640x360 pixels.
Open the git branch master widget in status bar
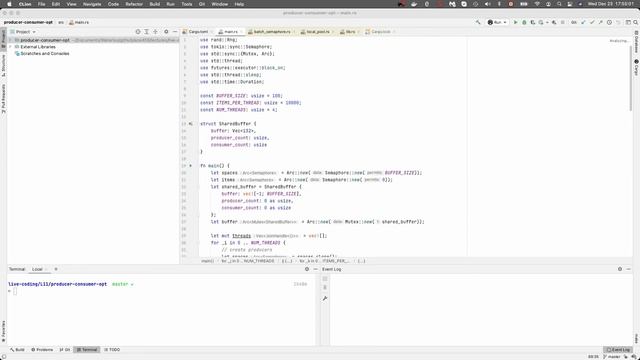click(x=612, y=357)
